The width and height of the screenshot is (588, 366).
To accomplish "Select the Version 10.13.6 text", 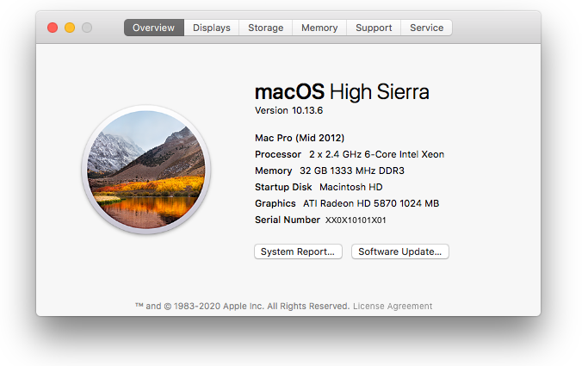I will pos(288,110).
